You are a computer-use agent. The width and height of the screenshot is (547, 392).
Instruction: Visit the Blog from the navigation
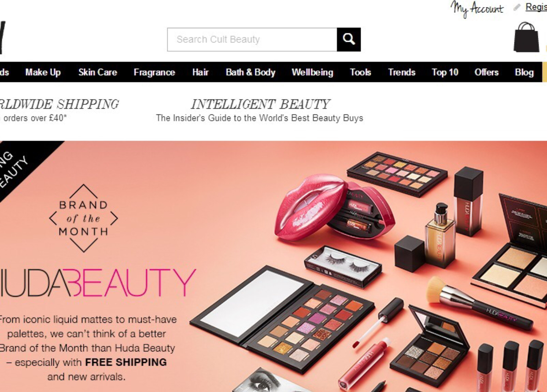coord(524,72)
